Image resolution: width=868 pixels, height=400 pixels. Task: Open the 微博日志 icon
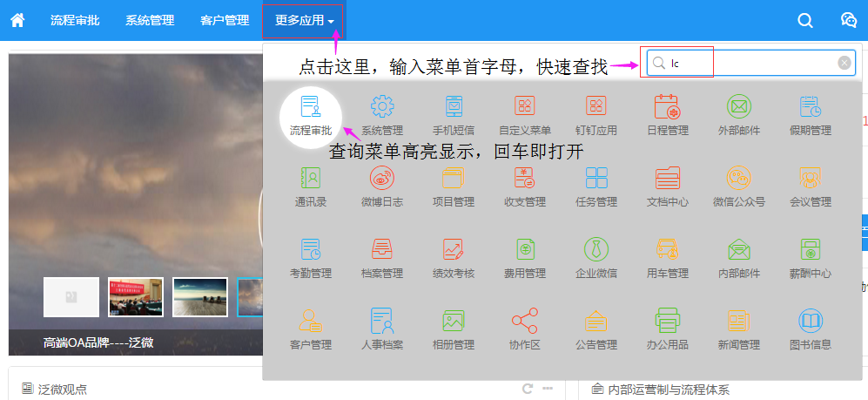coord(382,178)
